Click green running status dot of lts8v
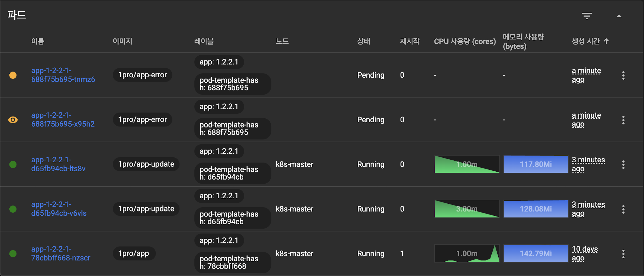 13,164
